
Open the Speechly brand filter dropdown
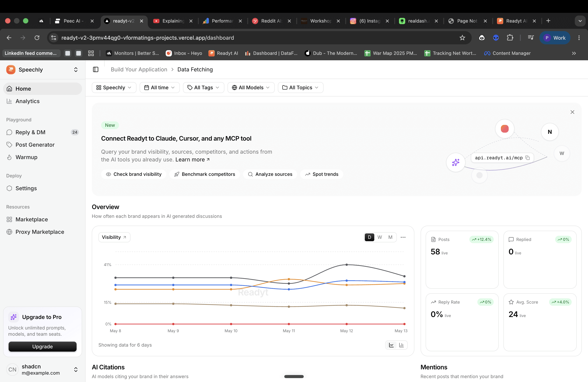coord(114,88)
